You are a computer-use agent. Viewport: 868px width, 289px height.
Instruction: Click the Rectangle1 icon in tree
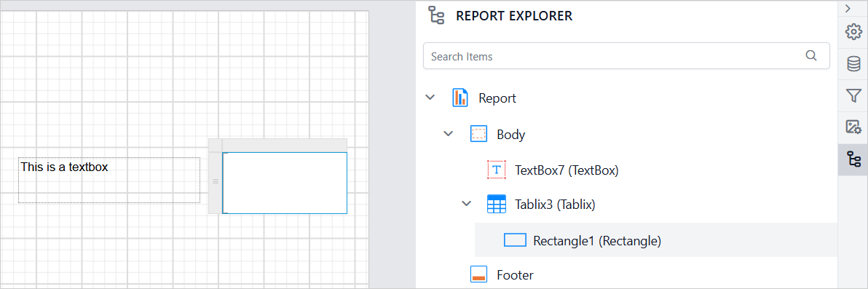coord(515,239)
